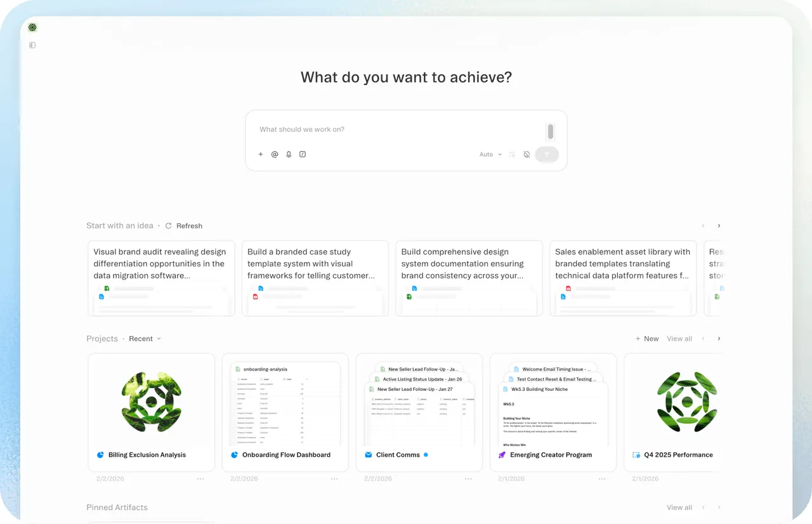Open more options for Emerging Creator Program

[602, 479]
